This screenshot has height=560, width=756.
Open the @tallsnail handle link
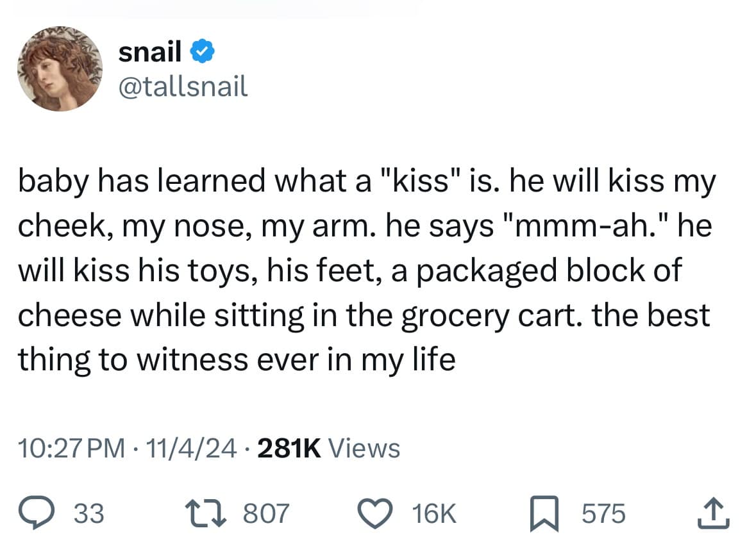[183, 86]
